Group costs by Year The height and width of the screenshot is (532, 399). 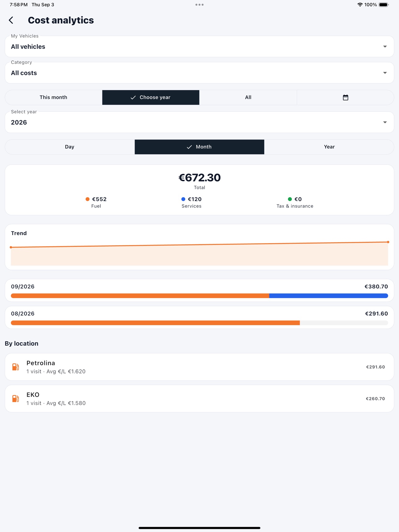(x=329, y=147)
